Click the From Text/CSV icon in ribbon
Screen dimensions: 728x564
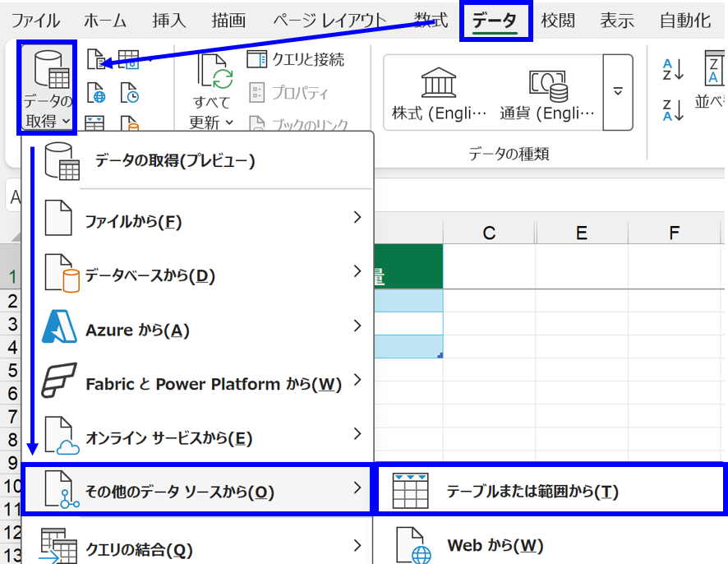pyautogui.click(x=96, y=59)
